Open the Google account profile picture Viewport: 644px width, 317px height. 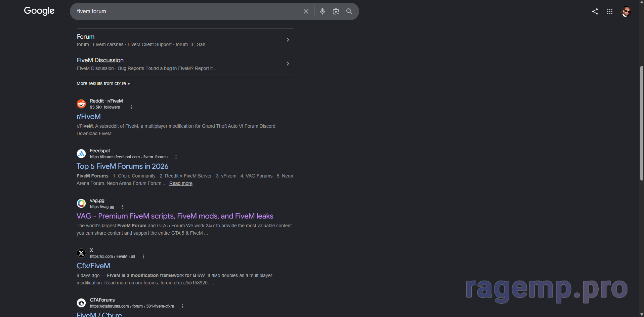[626, 11]
